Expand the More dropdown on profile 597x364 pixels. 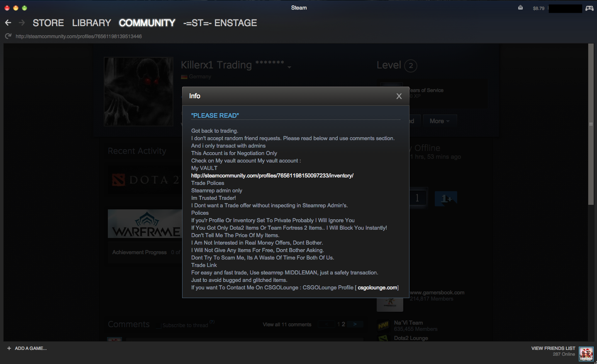439,121
